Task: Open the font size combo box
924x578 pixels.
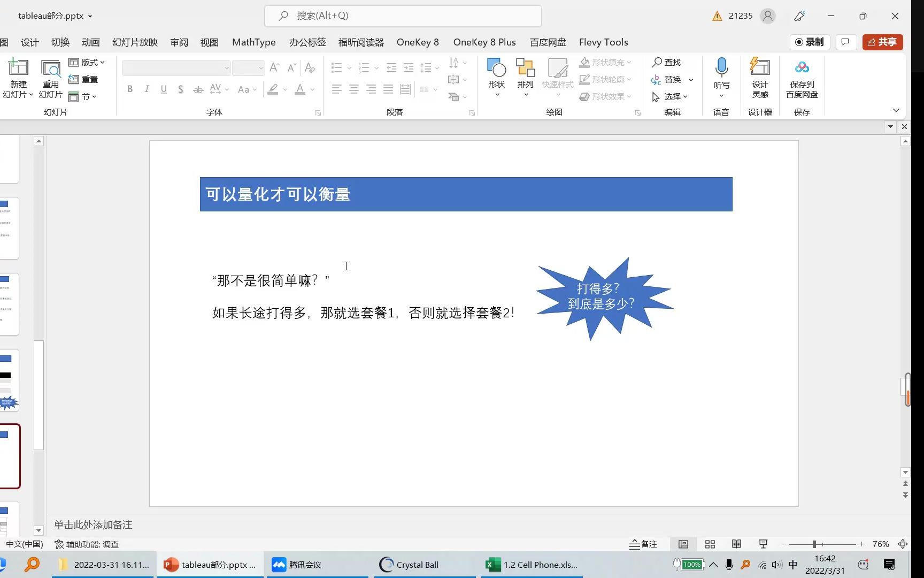Action: point(249,68)
